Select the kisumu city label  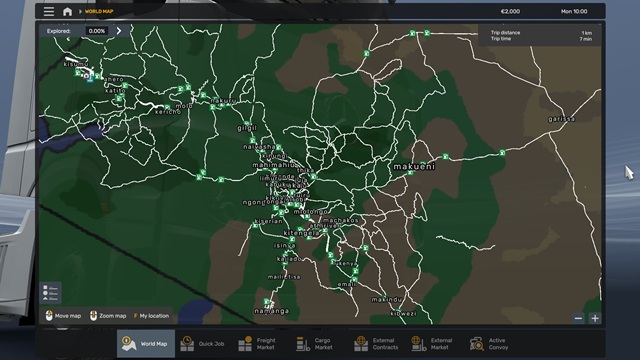click(76, 64)
